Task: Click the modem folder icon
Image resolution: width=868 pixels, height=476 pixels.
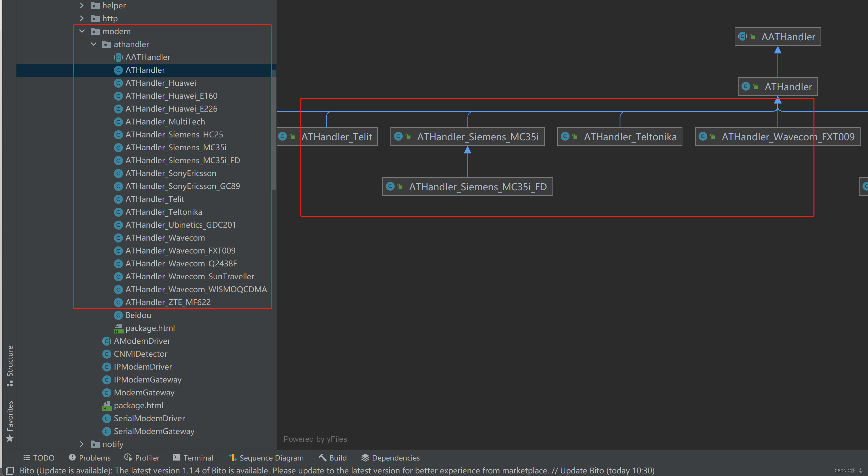Action: pos(95,31)
